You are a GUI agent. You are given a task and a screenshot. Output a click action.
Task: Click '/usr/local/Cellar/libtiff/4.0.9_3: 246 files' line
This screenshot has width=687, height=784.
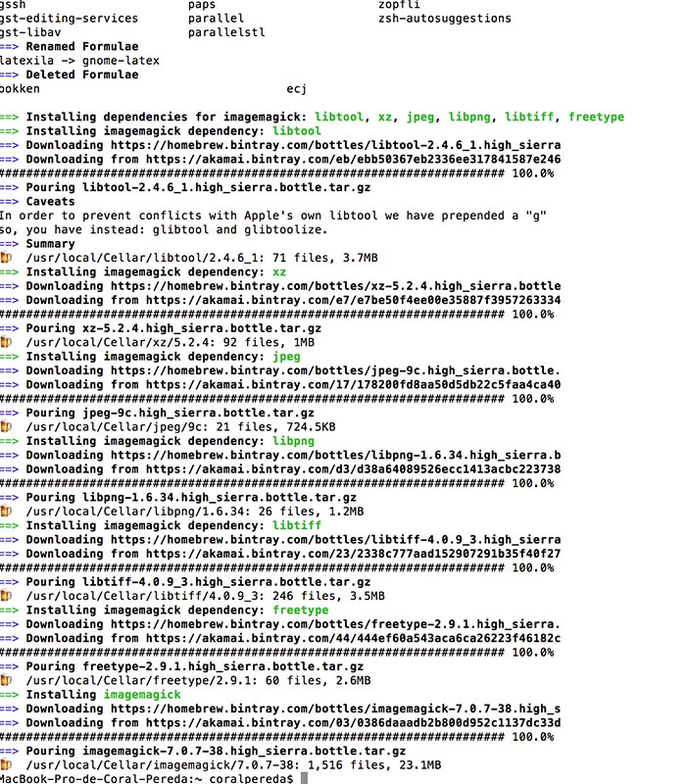pos(206,596)
